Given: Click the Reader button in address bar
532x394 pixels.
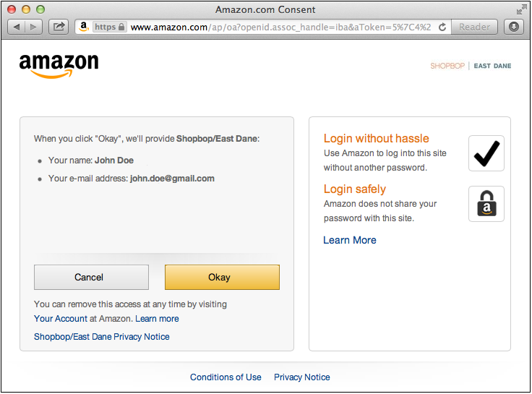Looking at the screenshot, I should pyautogui.click(x=474, y=27).
